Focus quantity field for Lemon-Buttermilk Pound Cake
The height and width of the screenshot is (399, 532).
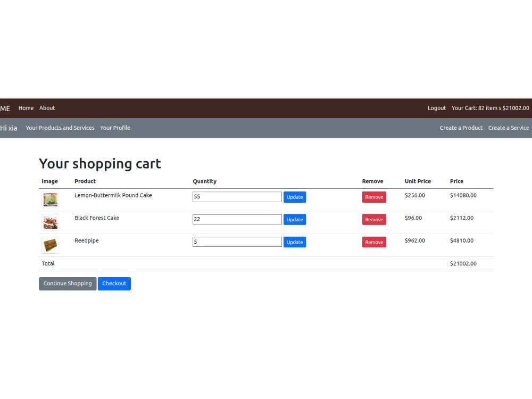click(237, 197)
